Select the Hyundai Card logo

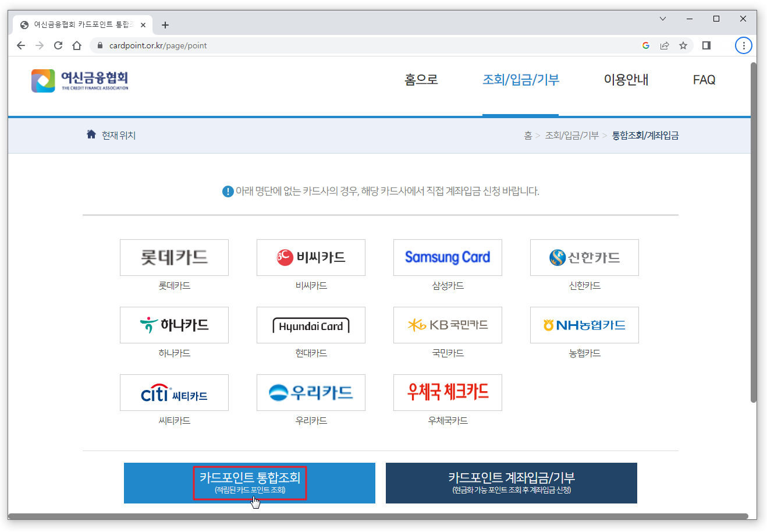(x=311, y=325)
